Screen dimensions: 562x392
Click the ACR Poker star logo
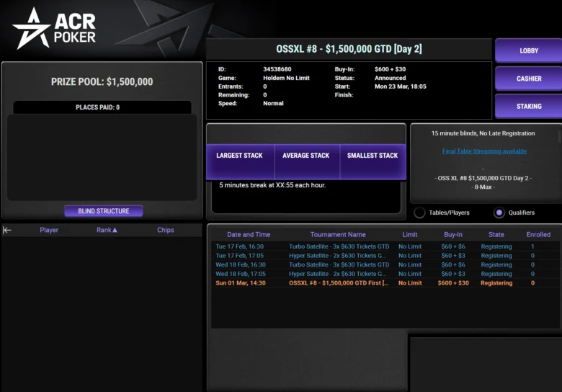point(32,29)
